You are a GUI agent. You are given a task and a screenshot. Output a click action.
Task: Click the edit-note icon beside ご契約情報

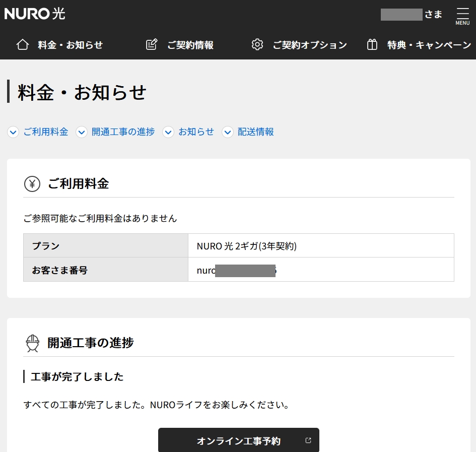click(x=152, y=45)
